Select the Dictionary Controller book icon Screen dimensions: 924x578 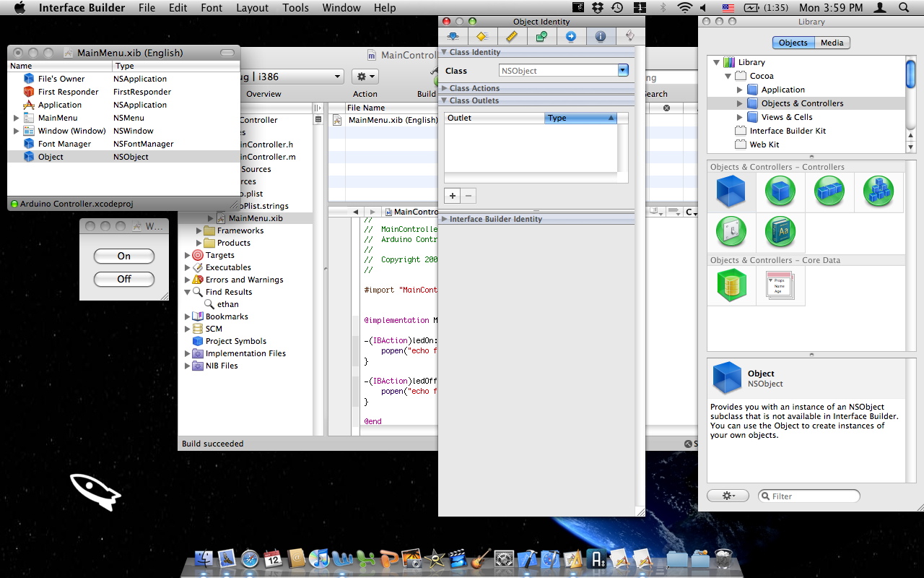click(x=780, y=233)
